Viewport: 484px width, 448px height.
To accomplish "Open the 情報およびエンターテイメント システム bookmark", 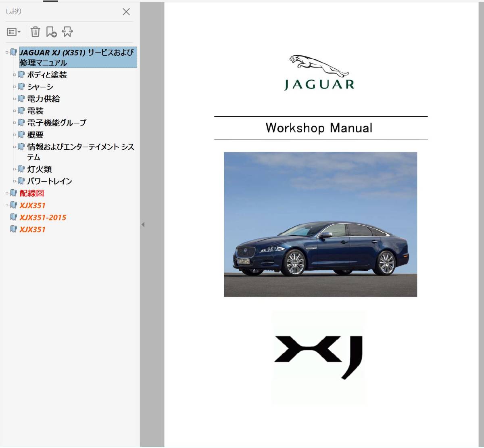I will [x=81, y=152].
